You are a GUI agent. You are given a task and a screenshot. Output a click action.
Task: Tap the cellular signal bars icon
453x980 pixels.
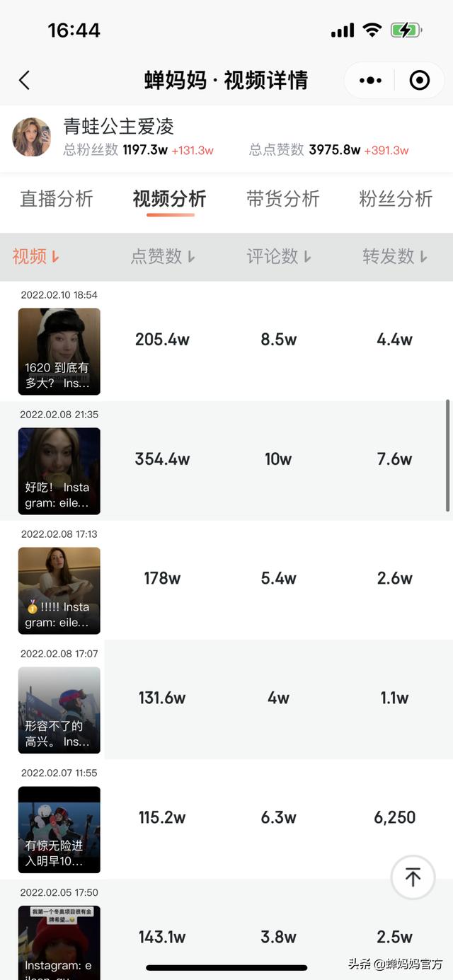pos(343,30)
